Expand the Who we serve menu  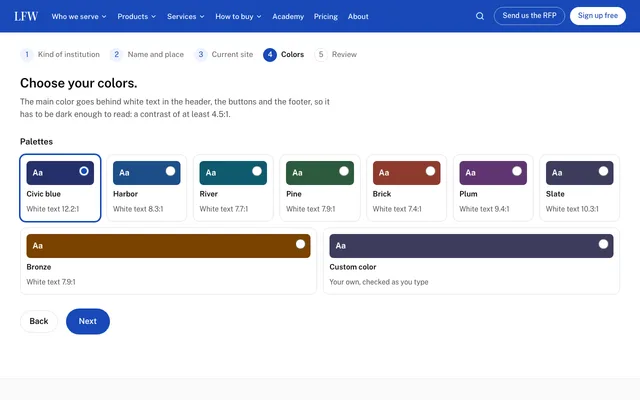click(79, 16)
